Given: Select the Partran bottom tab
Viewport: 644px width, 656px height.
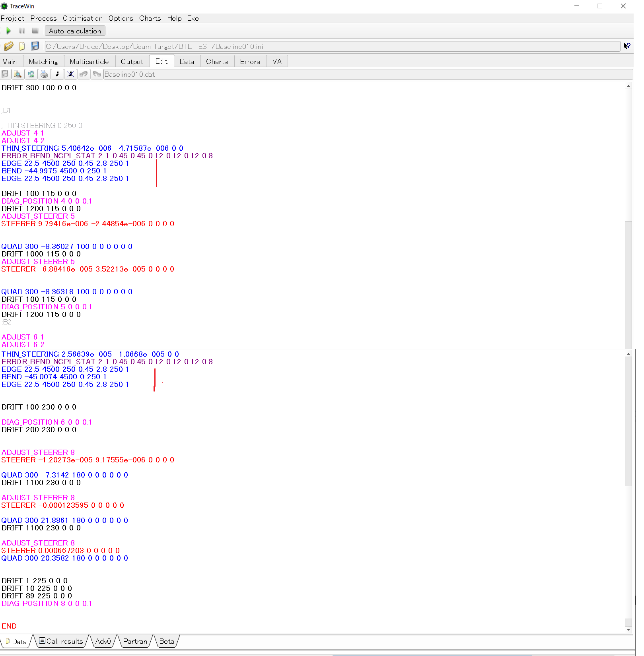Looking at the screenshot, I should tap(135, 641).
